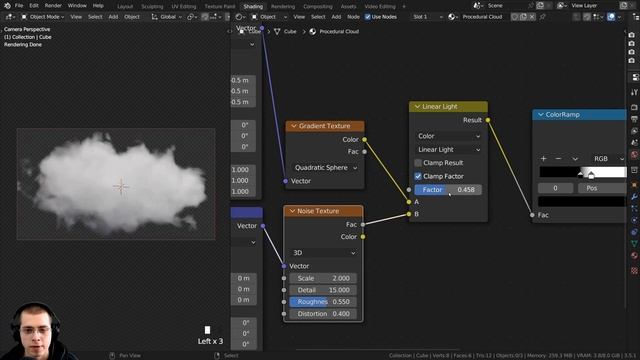Open the Object Constraints properties tab
The image size is (640, 360).
pos(634,232)
